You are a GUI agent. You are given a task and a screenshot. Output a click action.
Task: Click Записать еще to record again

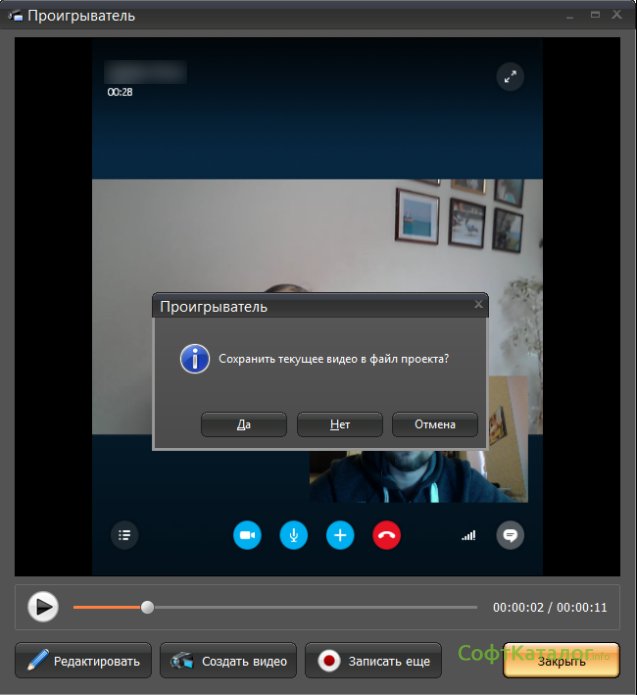(375, 661)
